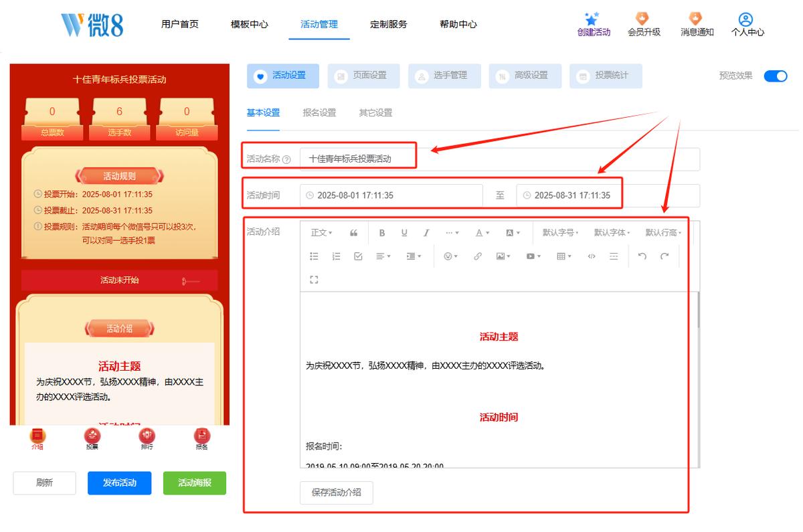Open 个人中心 profile
This screenshot has height=532, width=803.
[747, 25]
